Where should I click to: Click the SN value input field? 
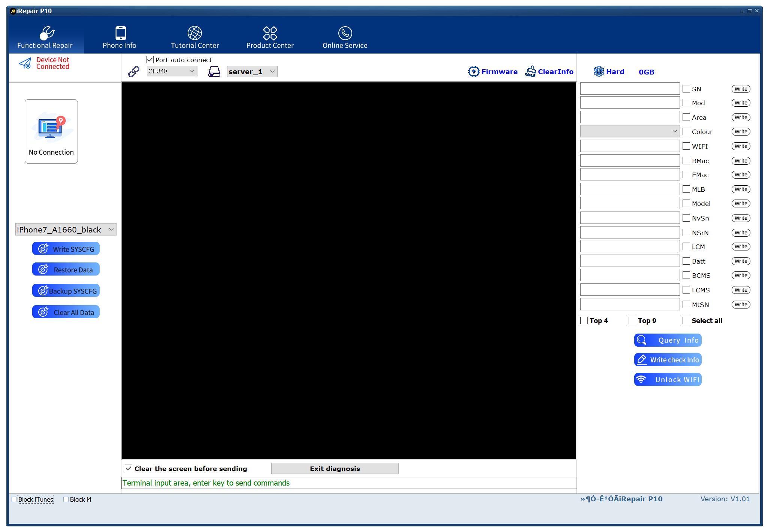click(x=630, y=89)
